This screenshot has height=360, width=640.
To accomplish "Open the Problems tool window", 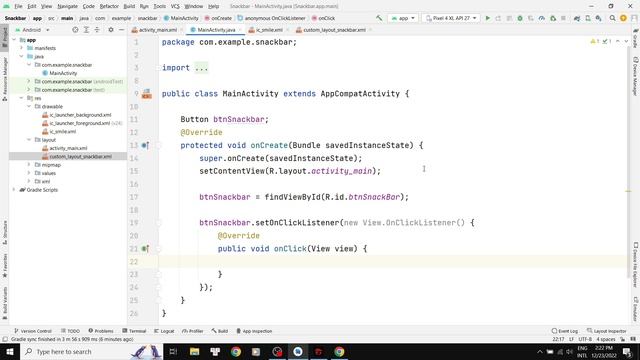I will 101,331.
